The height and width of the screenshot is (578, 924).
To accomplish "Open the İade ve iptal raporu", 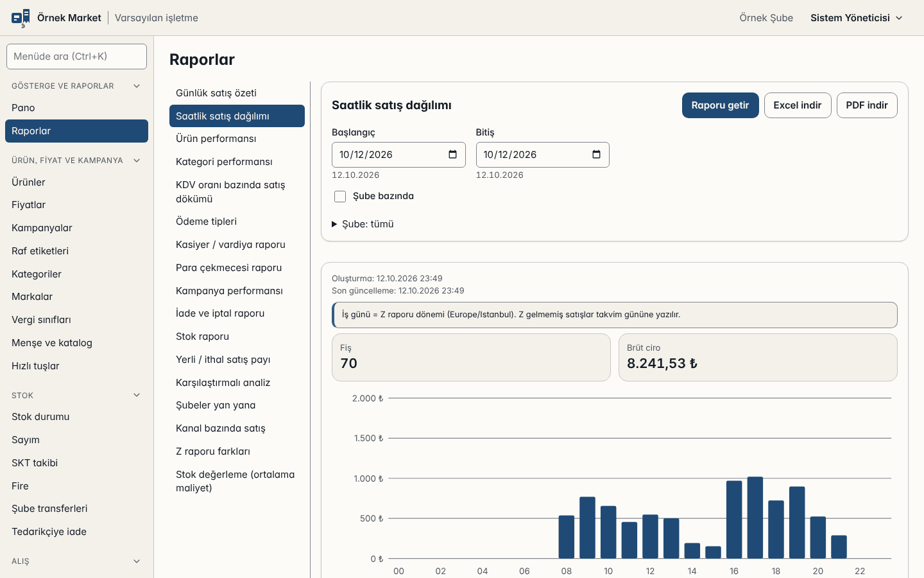I will (x=237, y=313).
